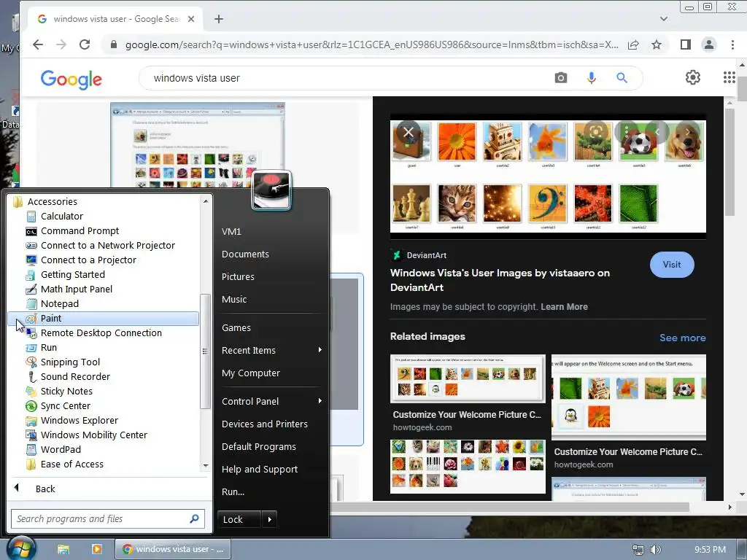Open the VM1 user folder
Image resolution: width=747 pixels, height=560 pixels.
(x=231, y=231)
